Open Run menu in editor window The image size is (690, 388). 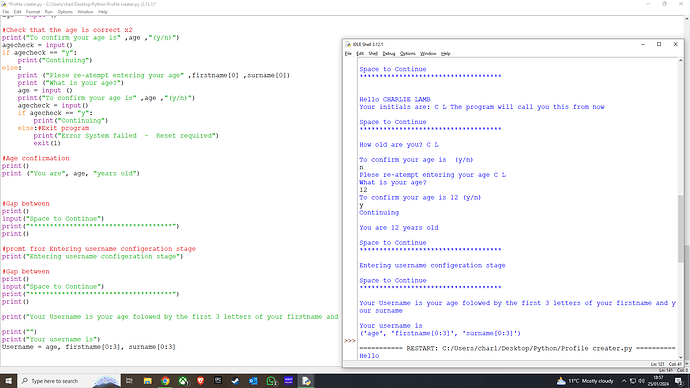coord(48,12)
